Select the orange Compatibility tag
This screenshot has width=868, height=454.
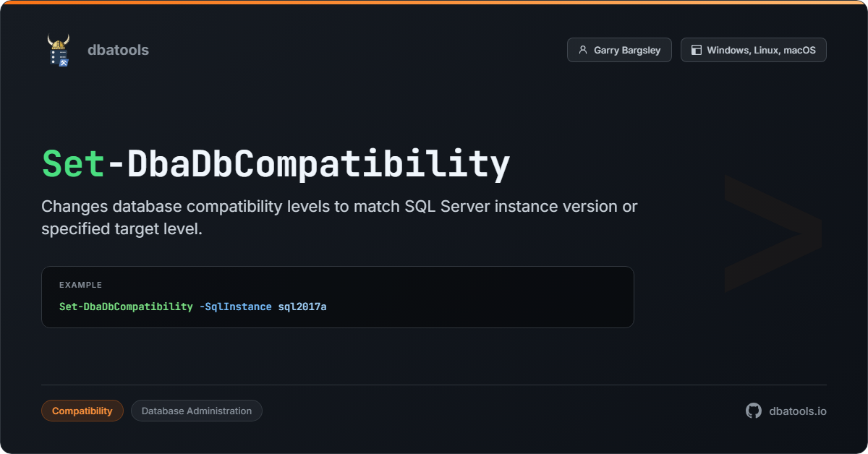pos(82,411)
